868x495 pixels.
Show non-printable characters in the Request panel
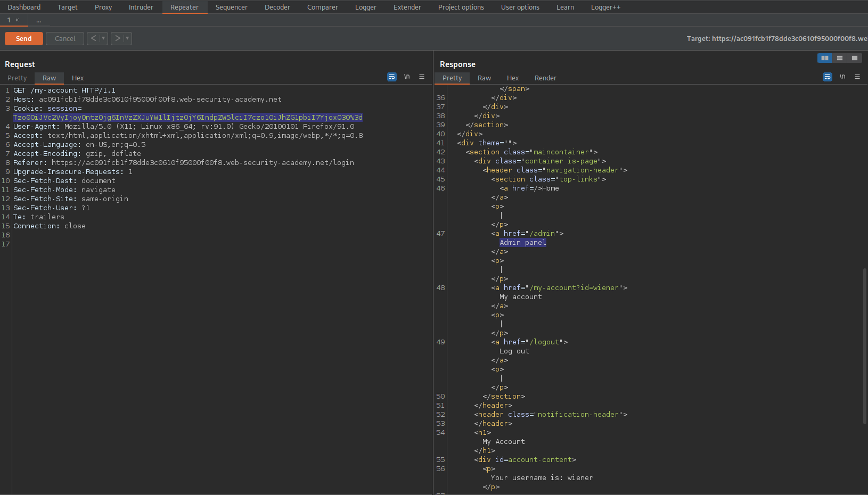click(x=407, y=77)
